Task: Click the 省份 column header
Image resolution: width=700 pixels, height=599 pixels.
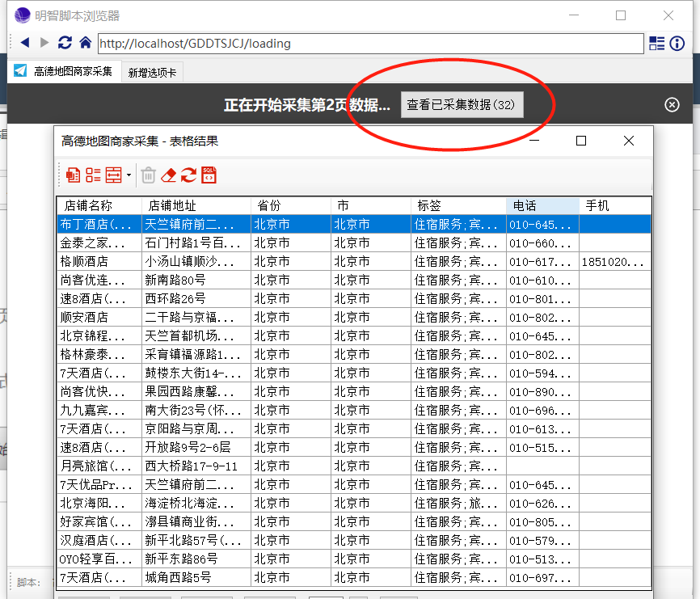Action: tap(291, 206)
